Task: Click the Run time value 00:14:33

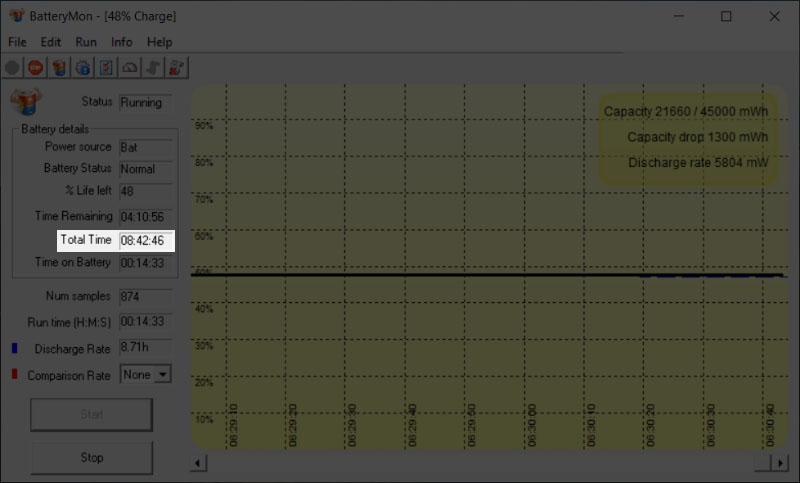Action: [x=145, y=322]
